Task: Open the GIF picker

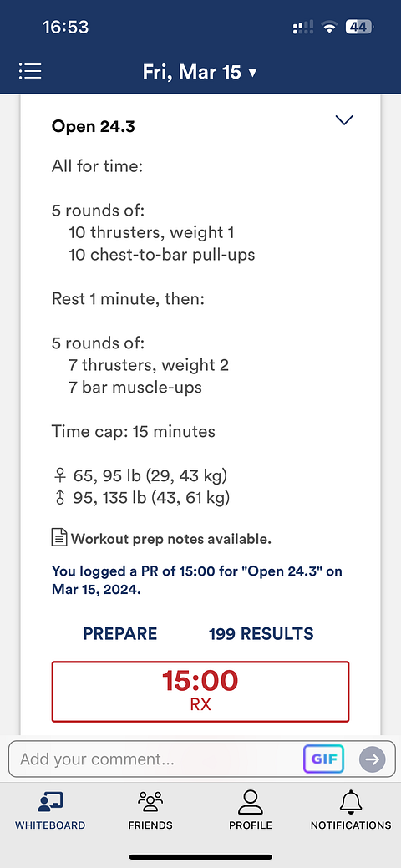Action: coord(323,759)
